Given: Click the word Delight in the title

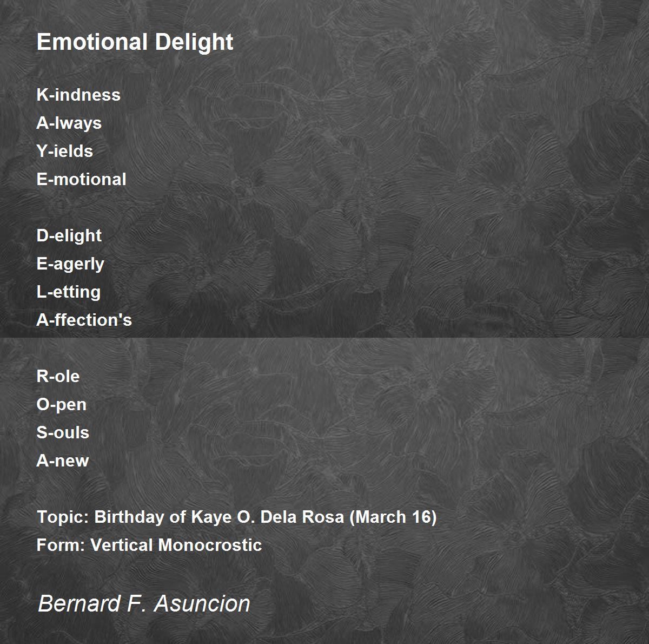Looking at the screenshot, I should 194,42.
